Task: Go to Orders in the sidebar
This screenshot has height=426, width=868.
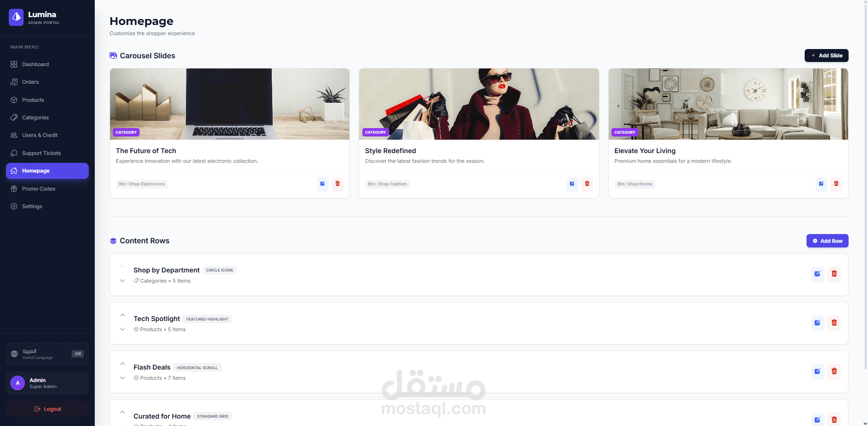Action: click(x=47, y=82)
